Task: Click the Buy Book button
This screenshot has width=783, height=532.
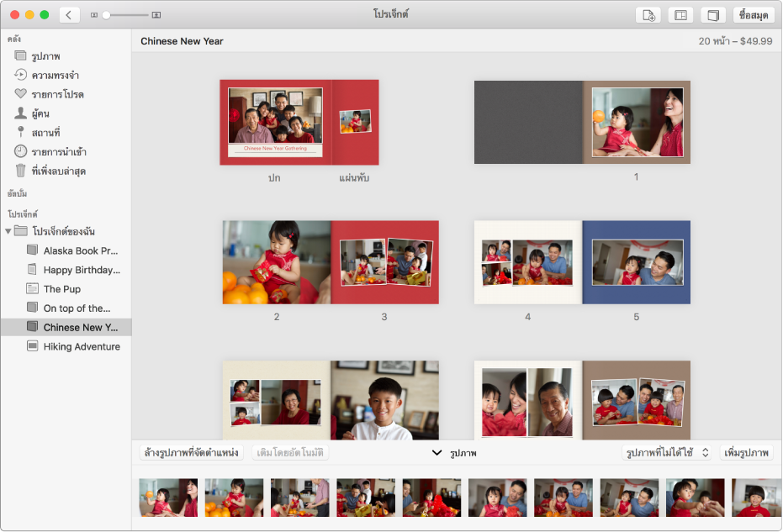Action: coord(754,14)
